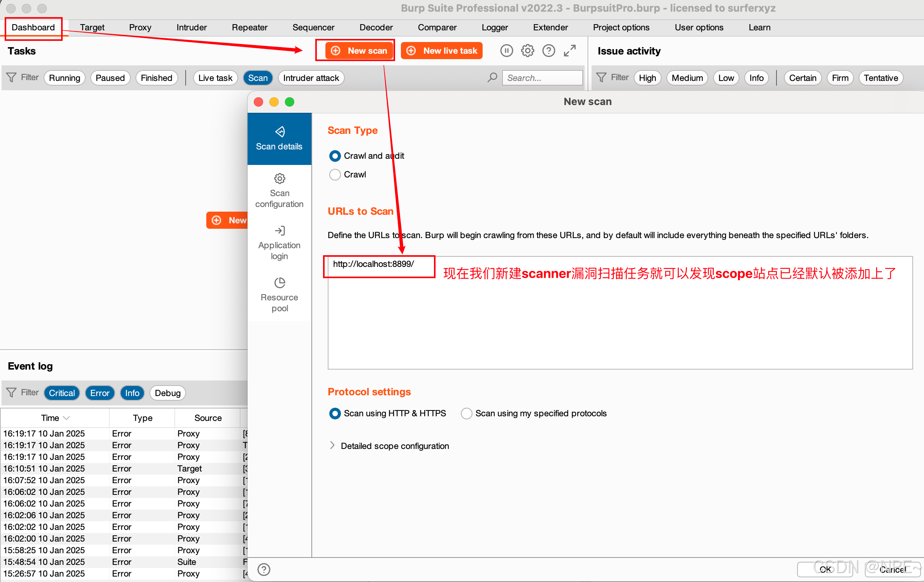The height and width of the screenshot is (582, 924).
Task: Select the Crawl radio option
Action: pyautogui.click(x=335, y=174)
